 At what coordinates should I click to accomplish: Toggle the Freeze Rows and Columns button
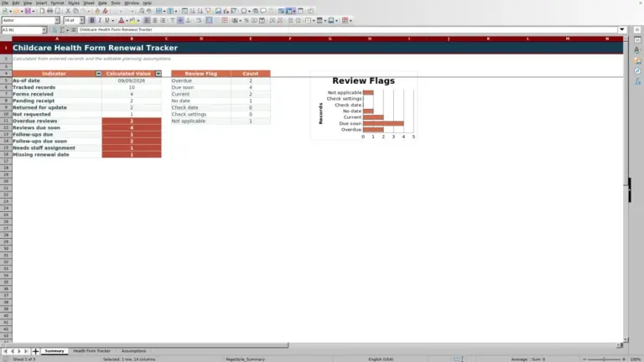[x=289, y=11]
